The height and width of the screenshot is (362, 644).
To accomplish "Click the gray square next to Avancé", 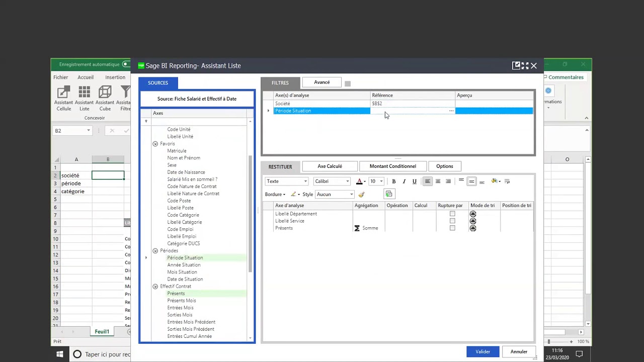I will click(347, 83).
